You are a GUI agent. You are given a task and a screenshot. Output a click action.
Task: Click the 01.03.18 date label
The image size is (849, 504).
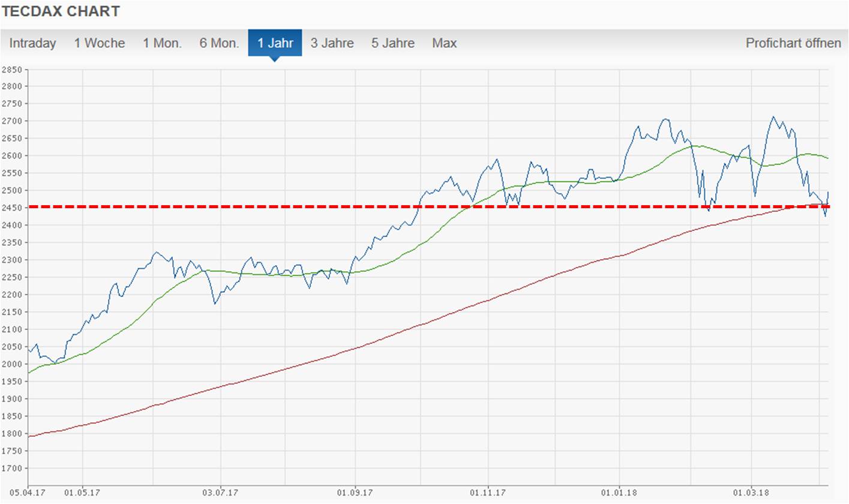click(751, 493)
